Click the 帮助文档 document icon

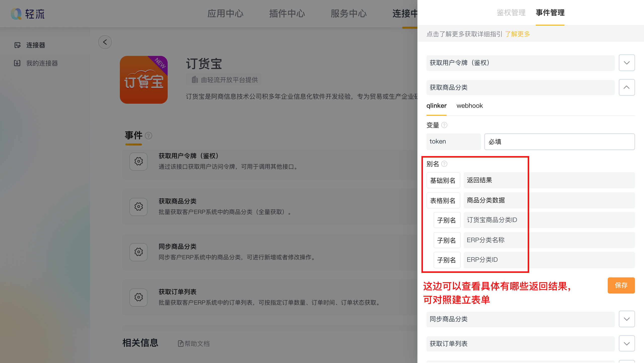tap(181, 343)
